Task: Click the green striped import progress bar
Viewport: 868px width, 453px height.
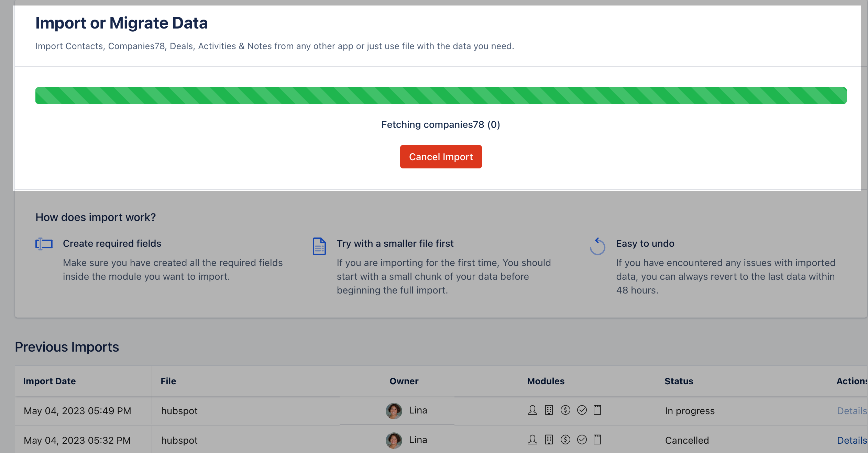Action: point(441,96)
